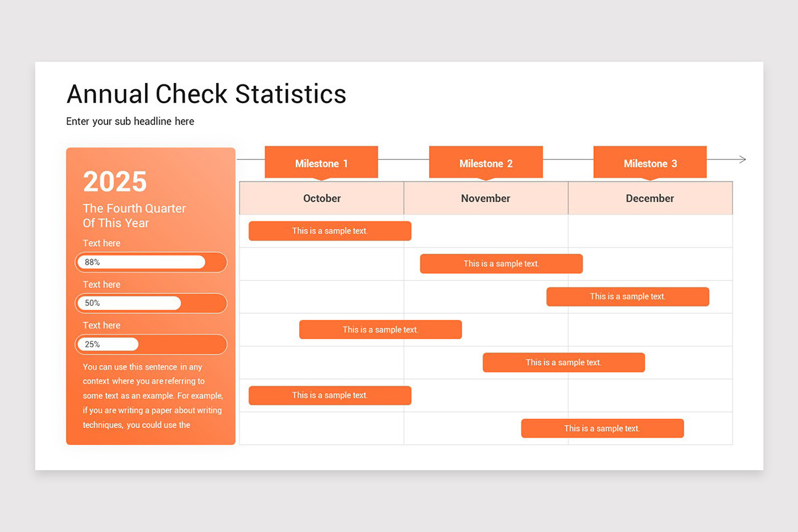Select the pointed callout under Milestone 3
The width and height of the screenshot is (798, 532).
(x=650, y=174)
